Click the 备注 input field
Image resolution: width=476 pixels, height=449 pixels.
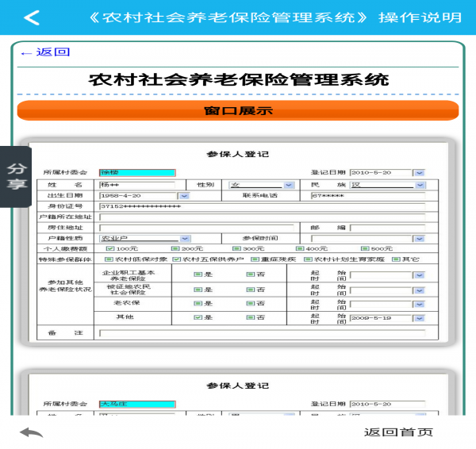(262, 333)
